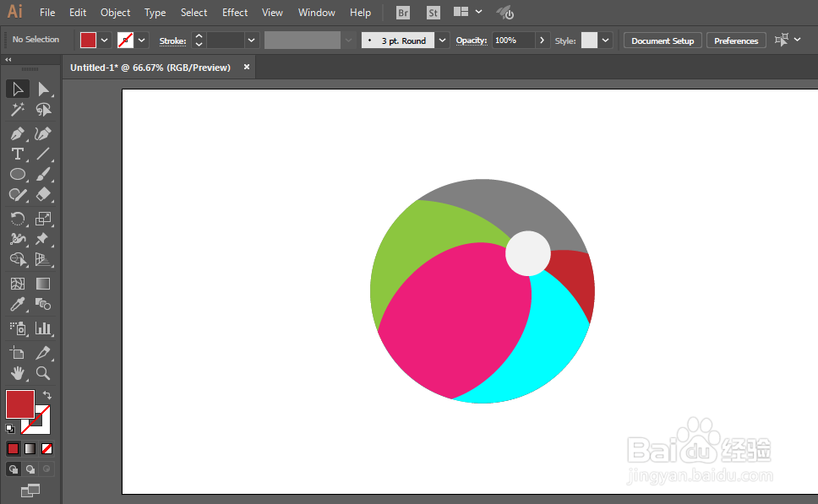Open the Opacity panel link
The height and width of the screenshot is (504, 818).
pos(471,41)
